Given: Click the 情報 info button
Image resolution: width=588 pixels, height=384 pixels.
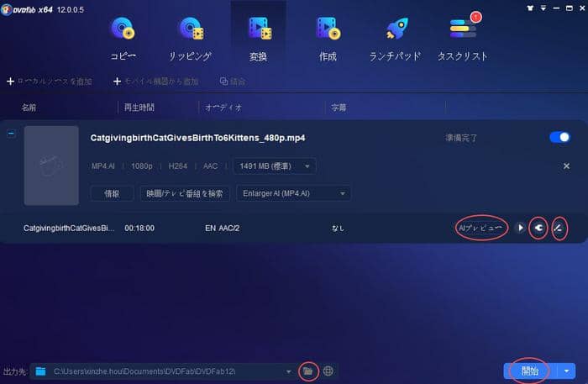Looking at the screenshot, I should pos(112,193).
